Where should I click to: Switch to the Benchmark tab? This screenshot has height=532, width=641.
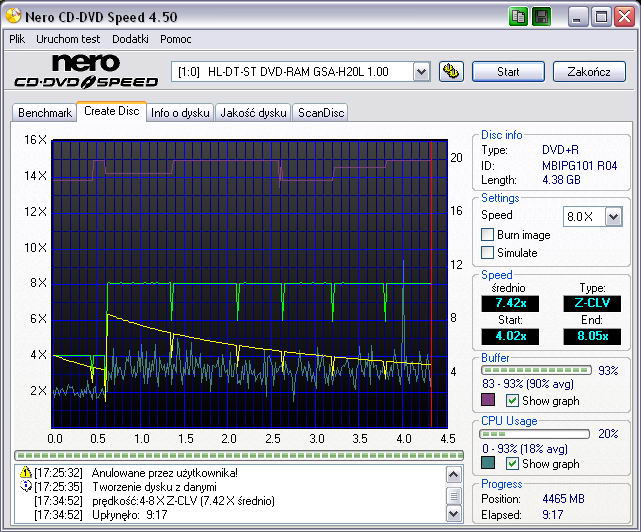(x=45, y=113)
